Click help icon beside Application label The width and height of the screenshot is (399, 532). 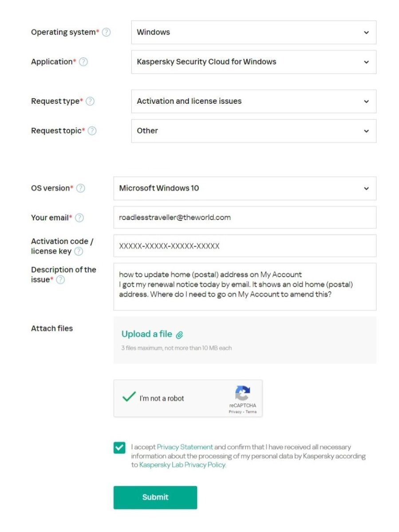83,62
